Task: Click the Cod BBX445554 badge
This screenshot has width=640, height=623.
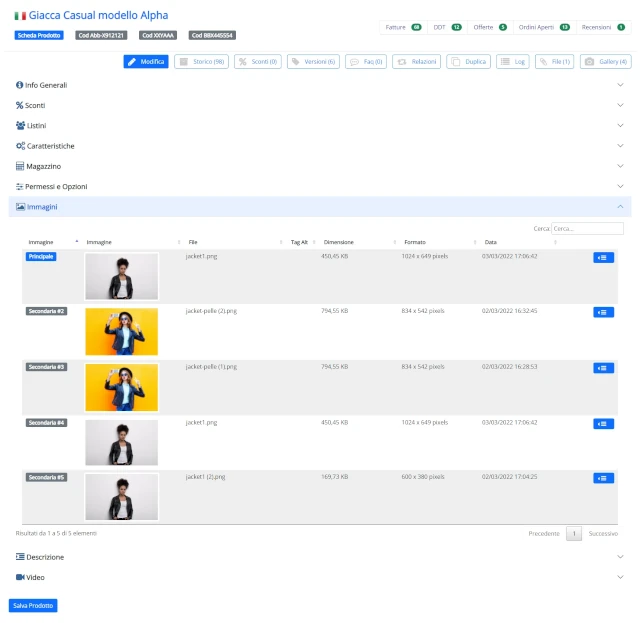Action: coord(212,36)
